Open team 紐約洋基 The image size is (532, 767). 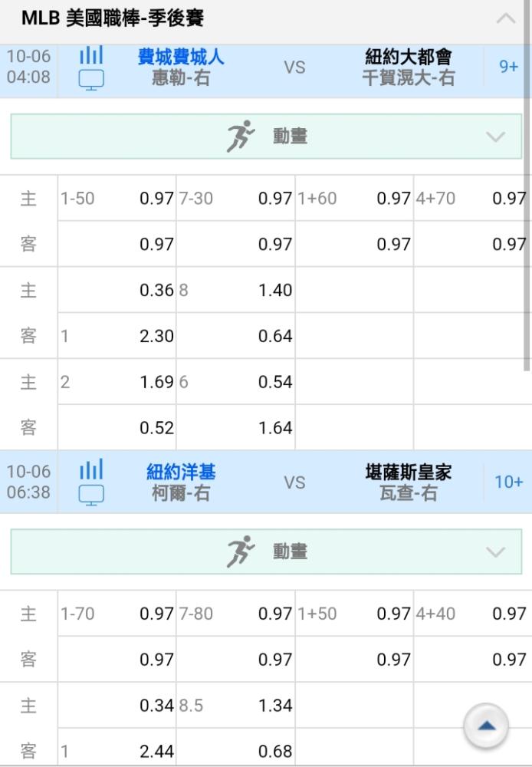pos(181,472)
